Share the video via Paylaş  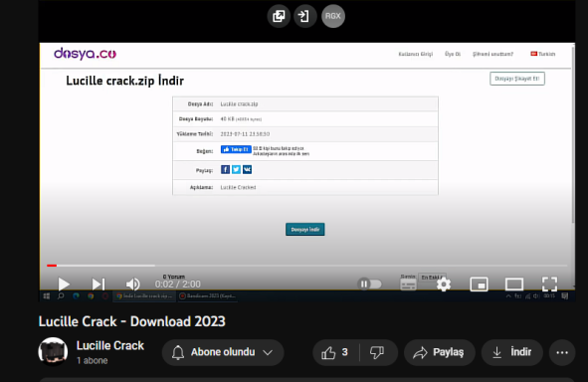coord(439,352)
